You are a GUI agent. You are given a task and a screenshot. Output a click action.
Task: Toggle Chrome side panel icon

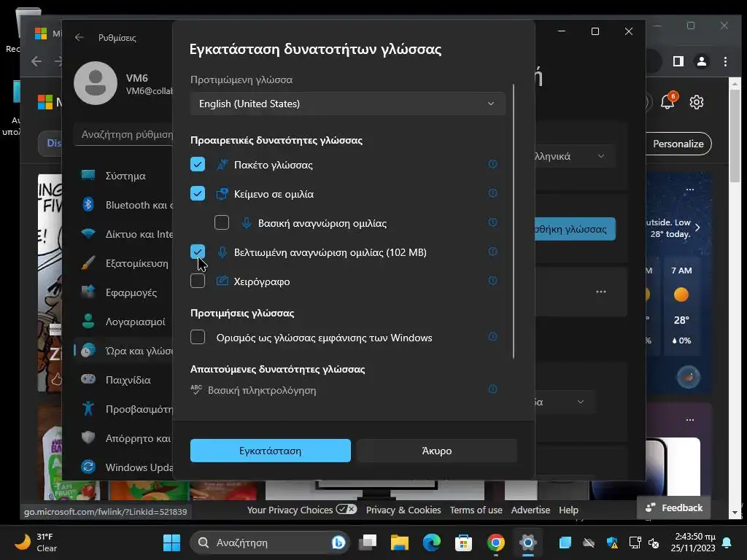(678, 61)
